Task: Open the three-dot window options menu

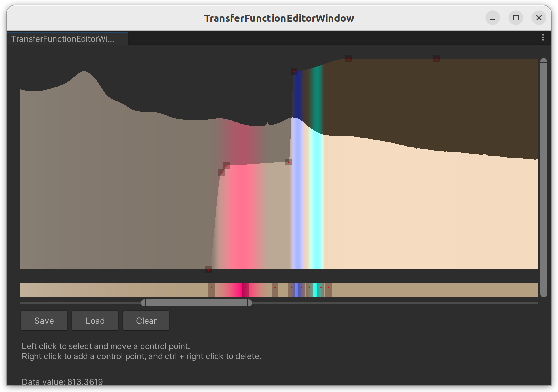Action: click(543, 37)
